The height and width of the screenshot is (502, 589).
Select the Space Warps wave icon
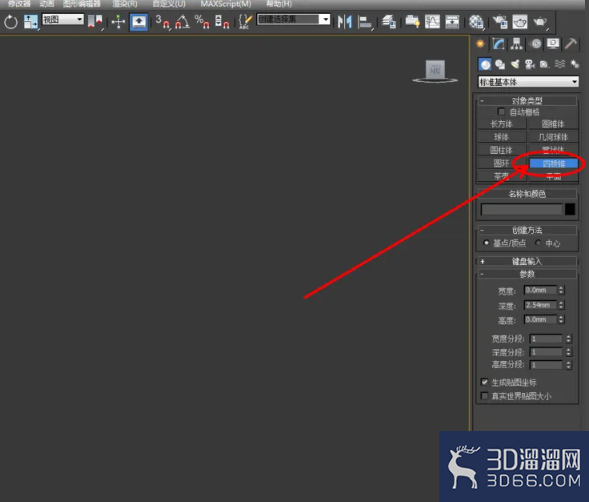tap(560, 65)
